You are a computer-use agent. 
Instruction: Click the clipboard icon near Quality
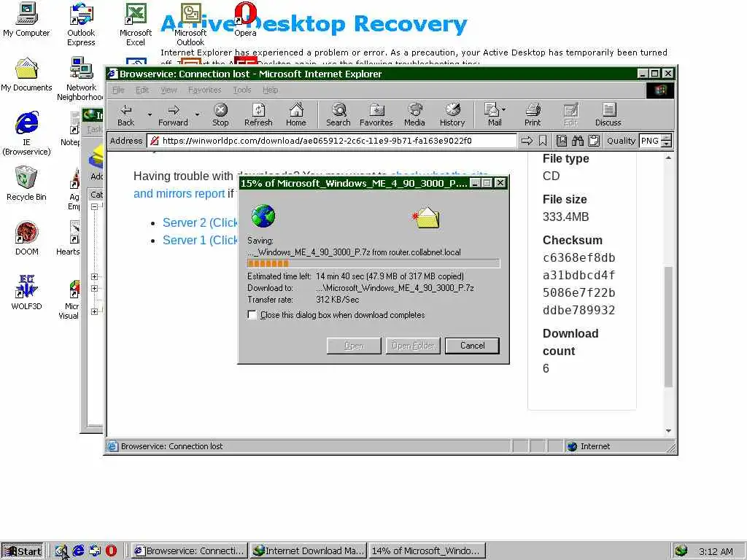[x=594, y=141]
